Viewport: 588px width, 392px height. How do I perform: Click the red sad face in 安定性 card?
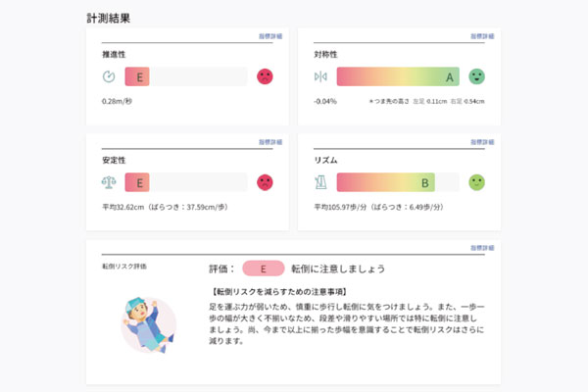(265, 182)
